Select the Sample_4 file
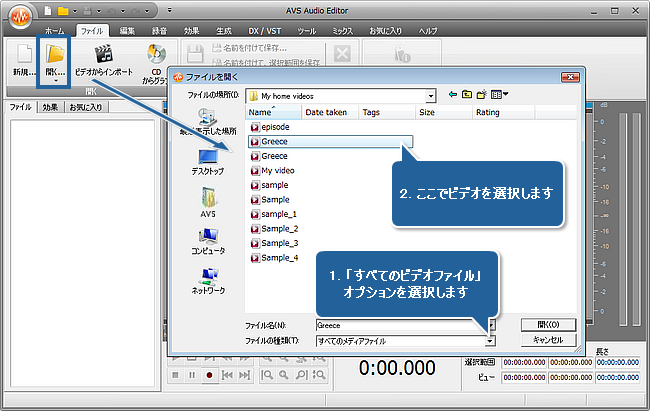Image resolution: width=650 pixels, height=411 pixels. tap(274, 258)
